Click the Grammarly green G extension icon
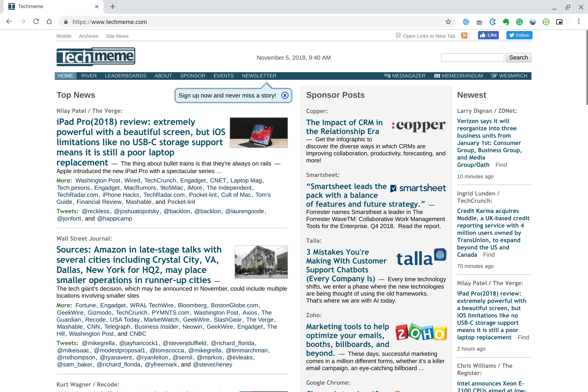This screenshot has height=392, width=588. pyautogui.click(x=519, y=22)
